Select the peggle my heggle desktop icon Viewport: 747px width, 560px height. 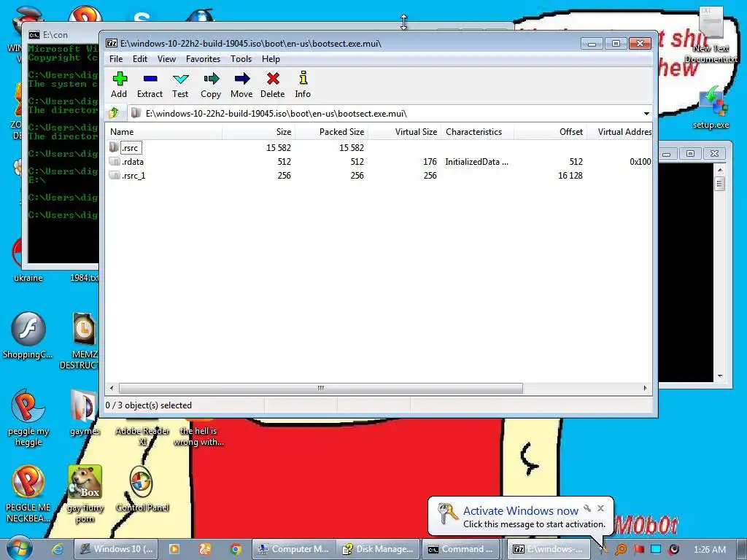pos(28,417)
